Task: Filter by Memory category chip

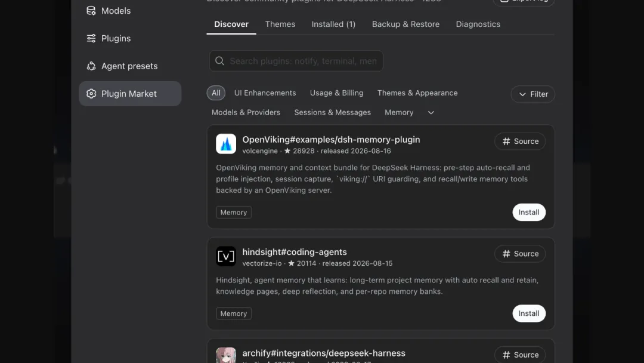Action: pyautogui.click(x=399, y=112)
